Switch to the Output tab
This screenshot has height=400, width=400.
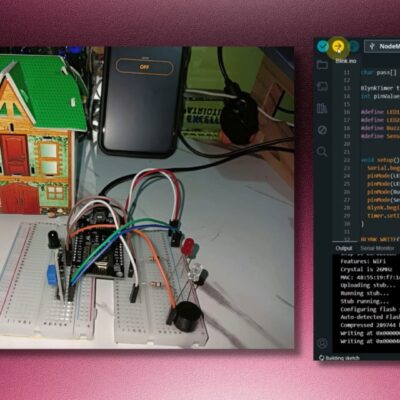(x=344, y=248)
